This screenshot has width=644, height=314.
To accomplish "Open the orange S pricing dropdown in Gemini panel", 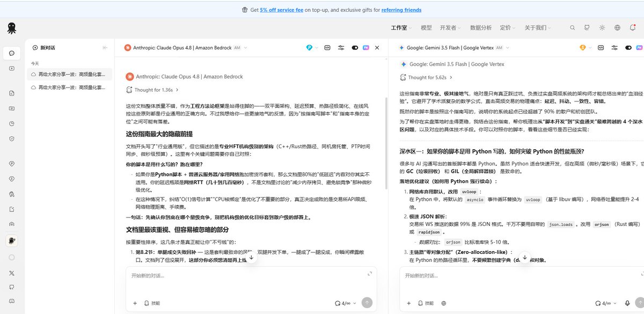I will click(x=586, y=48).
